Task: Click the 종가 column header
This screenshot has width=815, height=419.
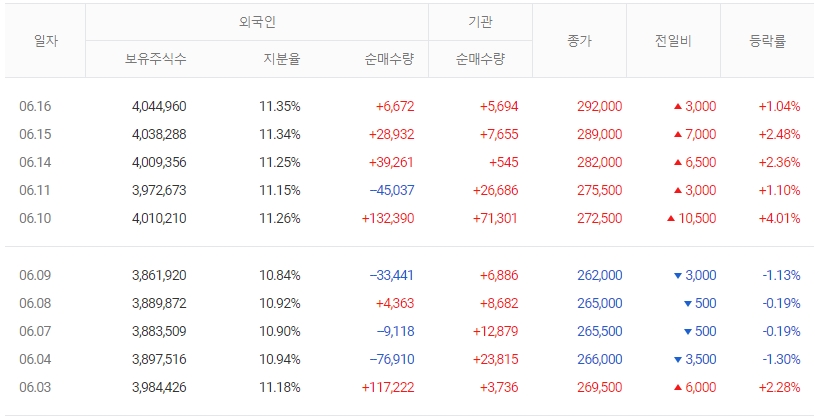Action: coord(580,41)
